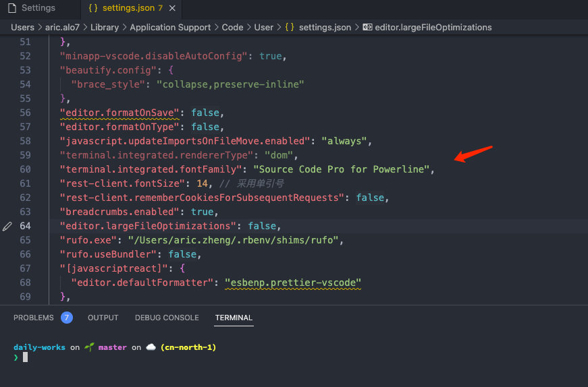Click the "dom" value
The image size is (588, 387).
[x=279, y=155]
